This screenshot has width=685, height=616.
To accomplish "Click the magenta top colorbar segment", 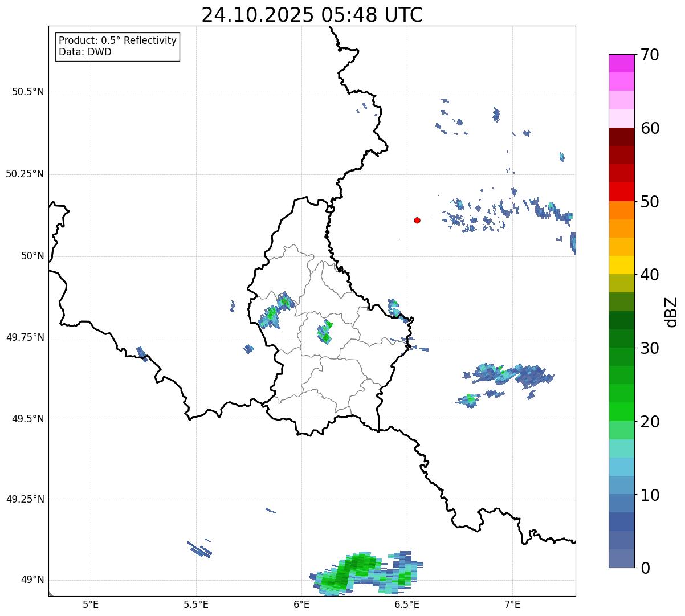I will click(x=622, y=64).
